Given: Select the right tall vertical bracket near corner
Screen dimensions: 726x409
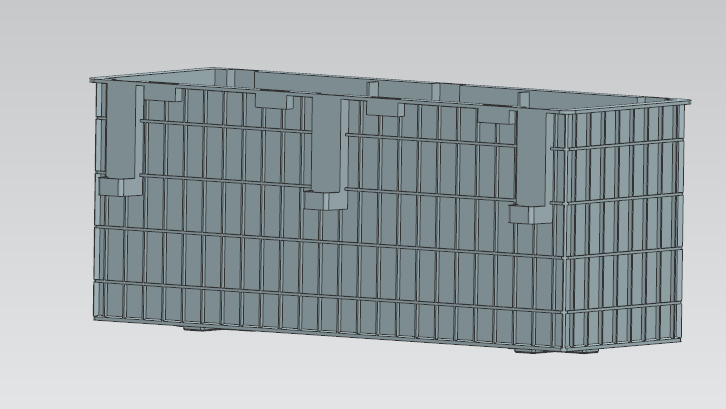Looking at the screenshot, I should (x=533, y=157).
